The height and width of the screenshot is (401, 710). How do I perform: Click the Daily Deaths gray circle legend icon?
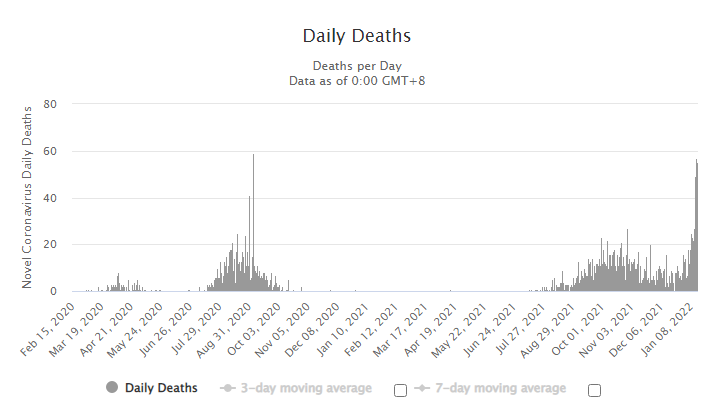(x=112, y=387)
